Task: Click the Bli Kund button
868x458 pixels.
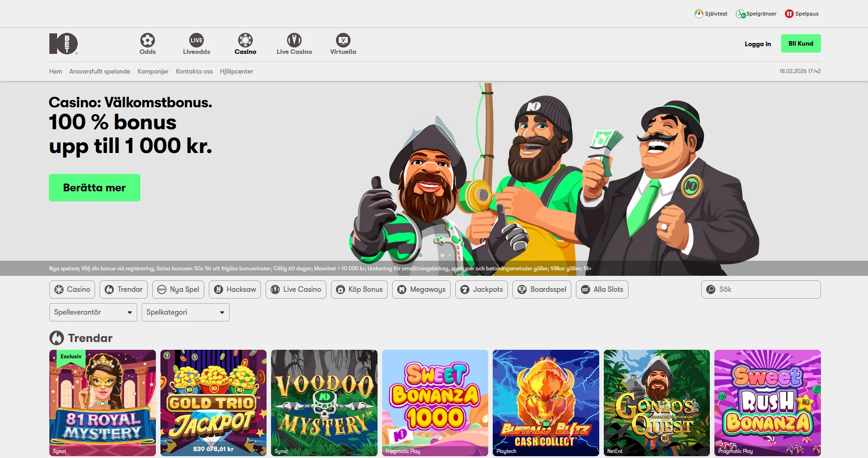Action: coord(800,43)
